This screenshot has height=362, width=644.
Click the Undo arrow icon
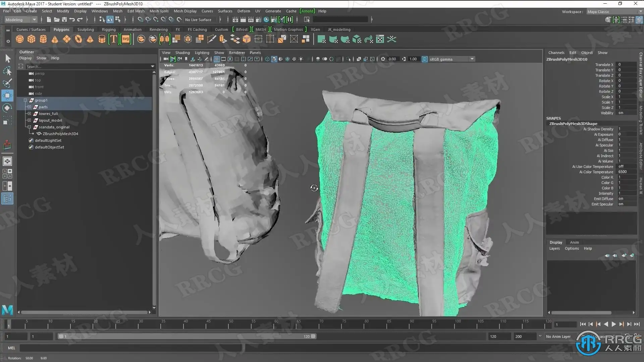[x=72, y=20]
